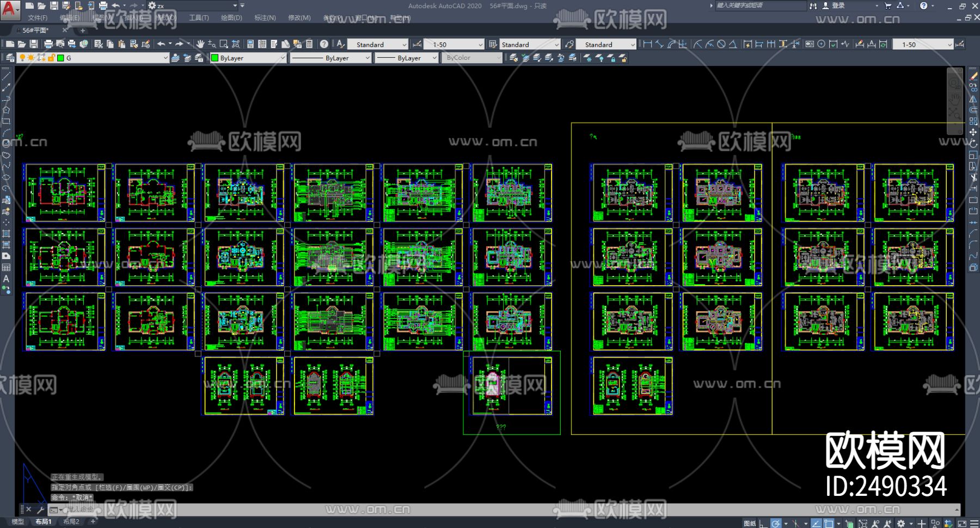
Task: Toggle polar tracking in status bar
Action: [776, 523]
